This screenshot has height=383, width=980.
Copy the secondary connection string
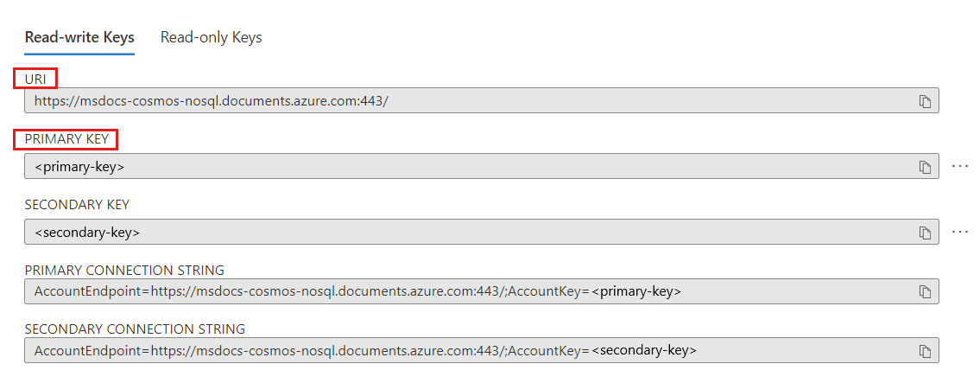coord(925,351)
